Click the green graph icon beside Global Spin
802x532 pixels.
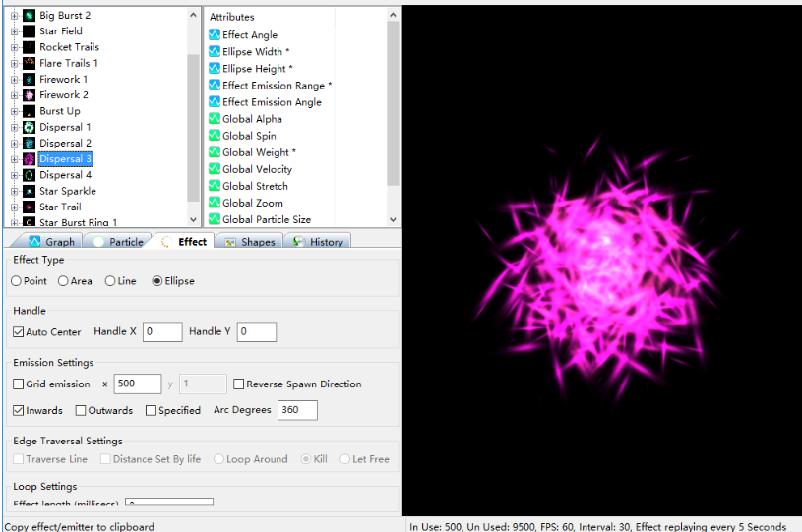click(215, 136)
